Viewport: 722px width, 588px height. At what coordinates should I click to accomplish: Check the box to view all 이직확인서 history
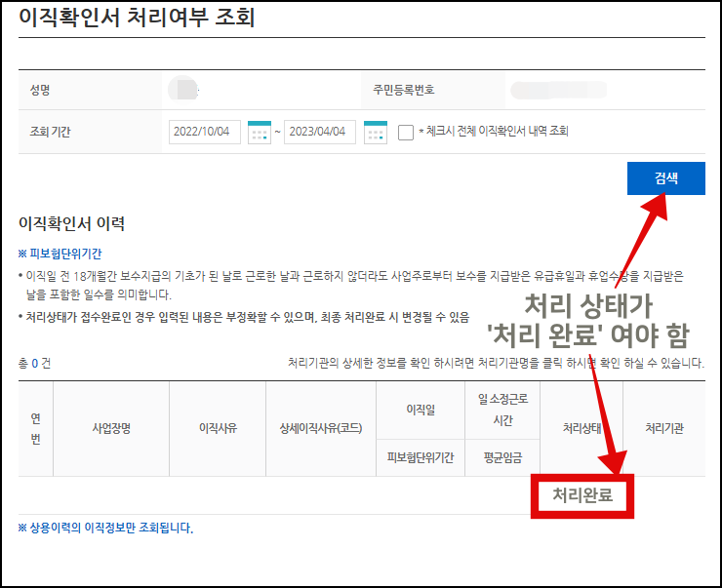tap(406, 133)
